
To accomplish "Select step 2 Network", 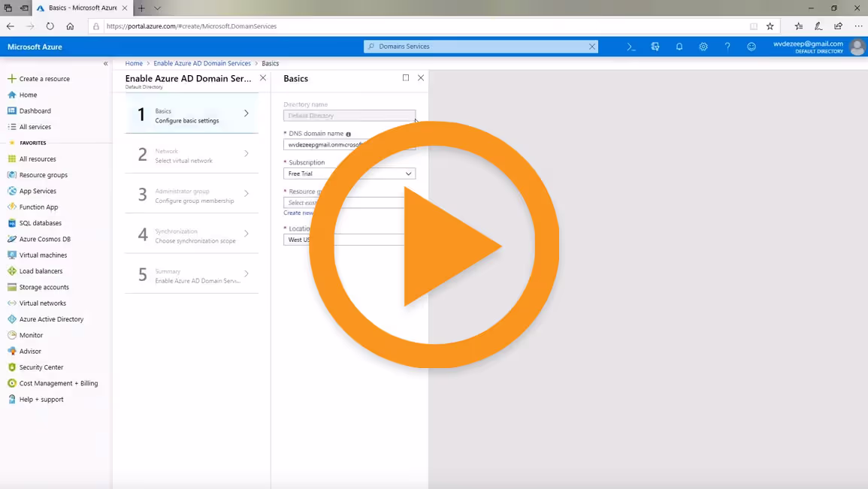I will [x=192, y=154].
